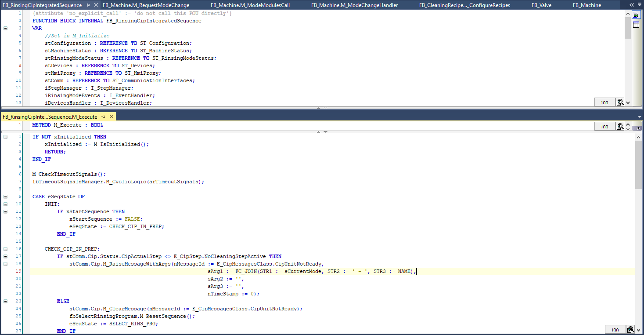Click the zoom value 100 in the M_Execute header
The height and width of the screenshot is (335, 644).
(604, 127)
